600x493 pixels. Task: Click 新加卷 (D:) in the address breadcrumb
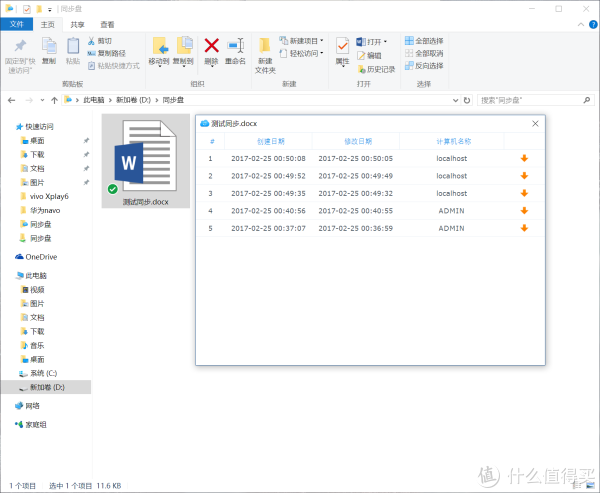coord(134,100)
